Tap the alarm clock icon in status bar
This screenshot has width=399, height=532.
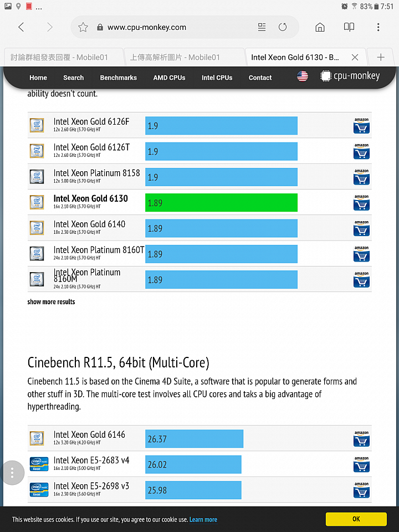pos(344,6)
